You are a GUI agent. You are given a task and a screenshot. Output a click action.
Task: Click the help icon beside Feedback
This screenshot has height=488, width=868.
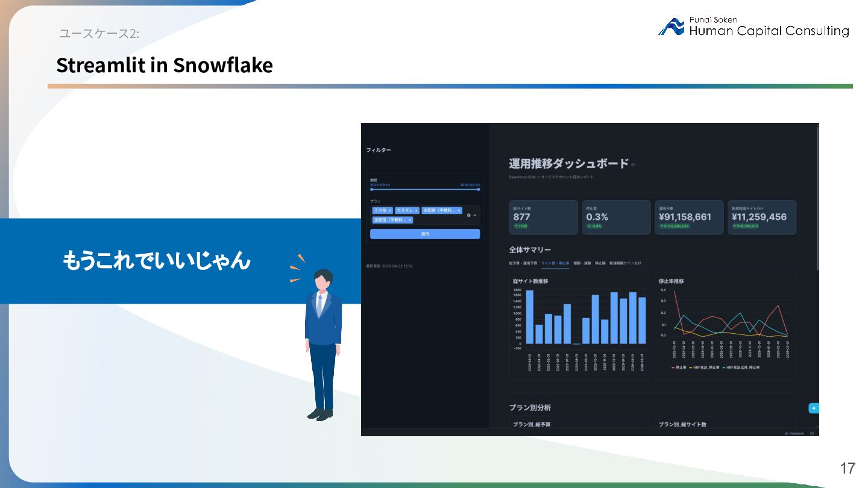[x=812, y=433]
